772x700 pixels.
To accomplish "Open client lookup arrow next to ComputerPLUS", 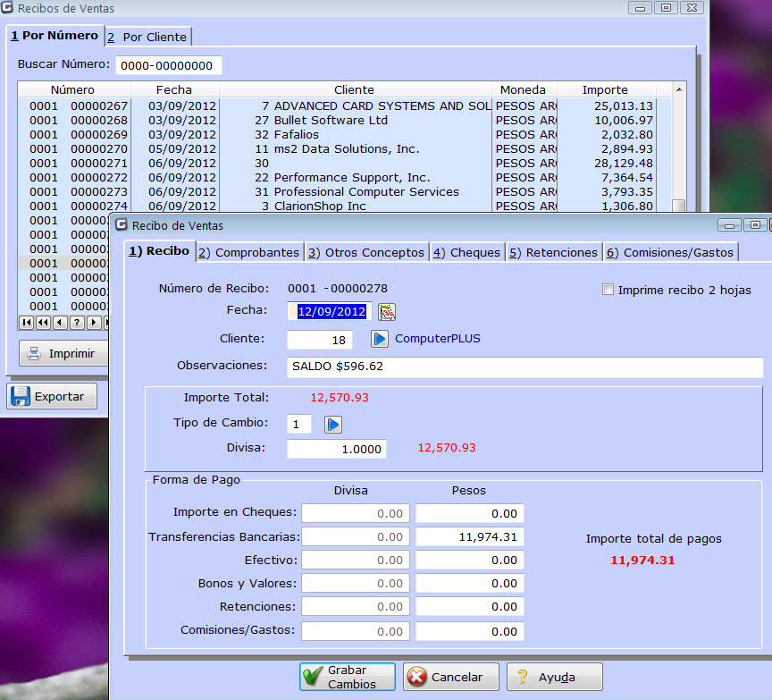I will 380,340.
